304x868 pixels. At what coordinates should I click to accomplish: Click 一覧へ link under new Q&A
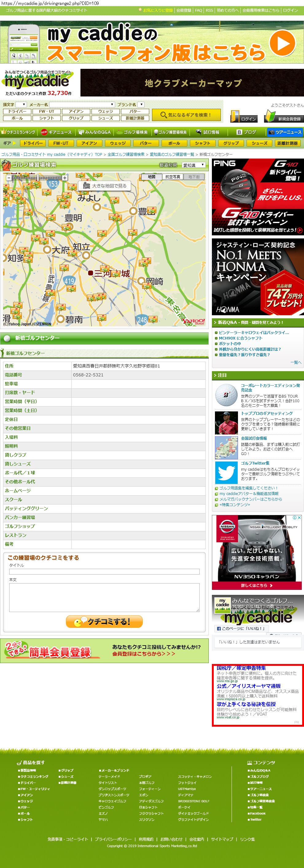(296, 363)
